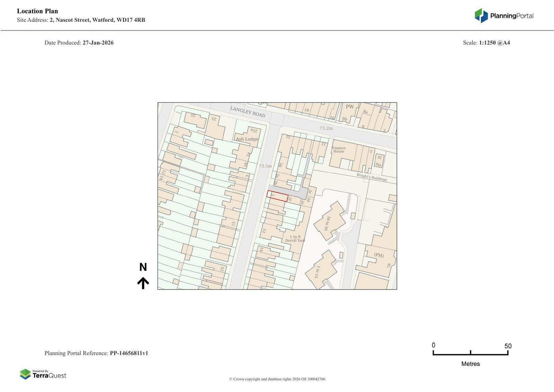The height and width of the screenshot is (392, 554).
Task: Click the '1b' building label
Action: point(245,164)
